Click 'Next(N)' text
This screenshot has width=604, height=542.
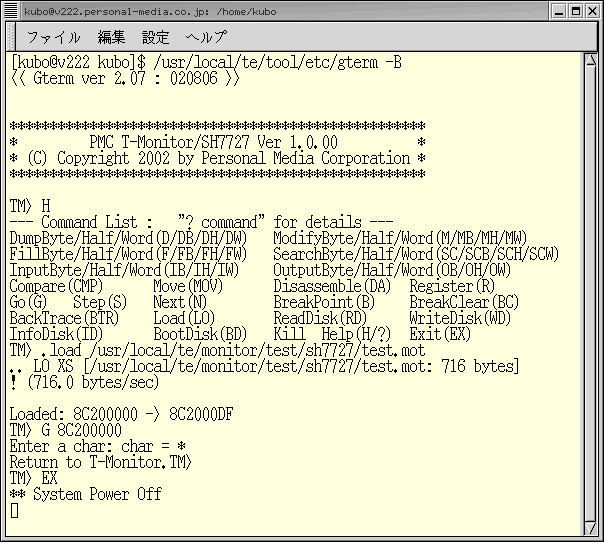(x=180, y=302)
